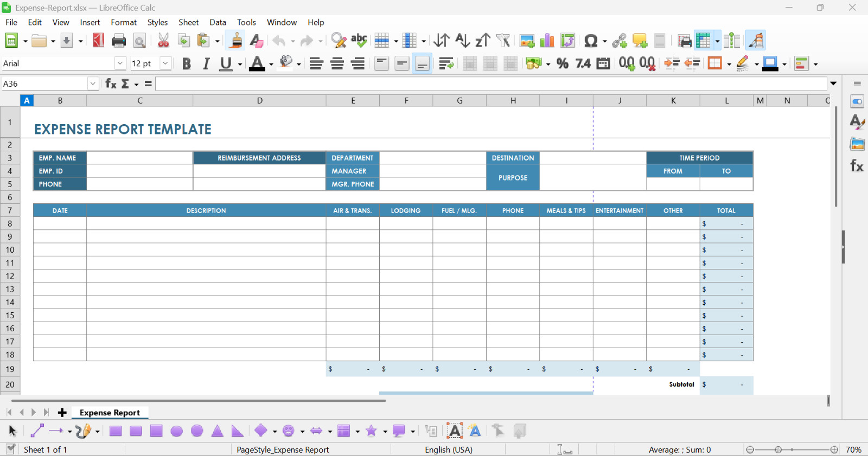The width and height of the screenshot is (868, 456).
Task: Click the Sum sigma button
Action: 125,84
